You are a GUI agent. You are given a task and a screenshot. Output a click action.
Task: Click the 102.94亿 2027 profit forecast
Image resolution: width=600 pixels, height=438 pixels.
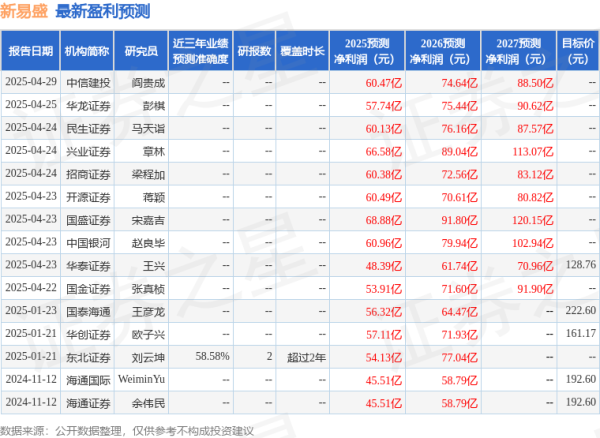533,243
